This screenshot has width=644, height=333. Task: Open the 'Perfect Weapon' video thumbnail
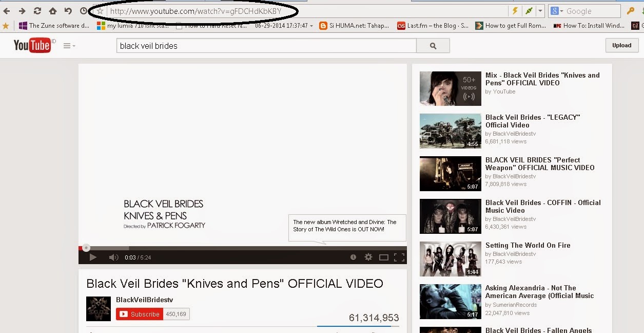point(451,174)
